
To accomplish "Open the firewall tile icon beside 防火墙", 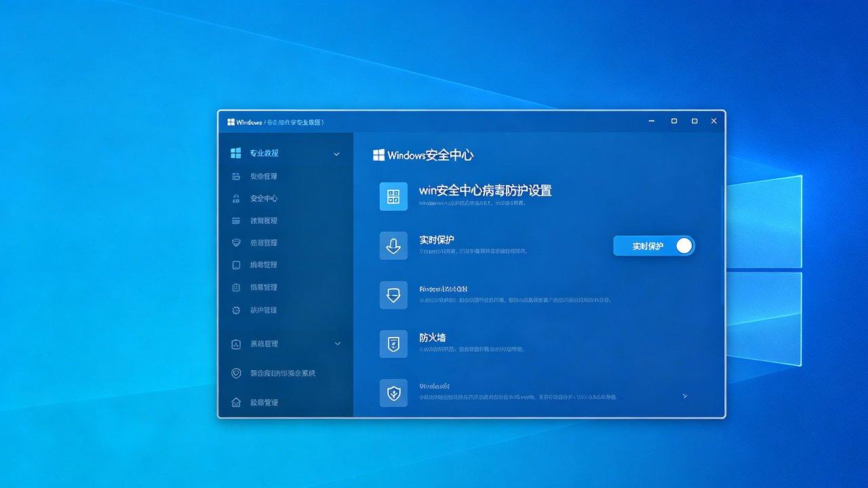I will click(x=393, y=344).
